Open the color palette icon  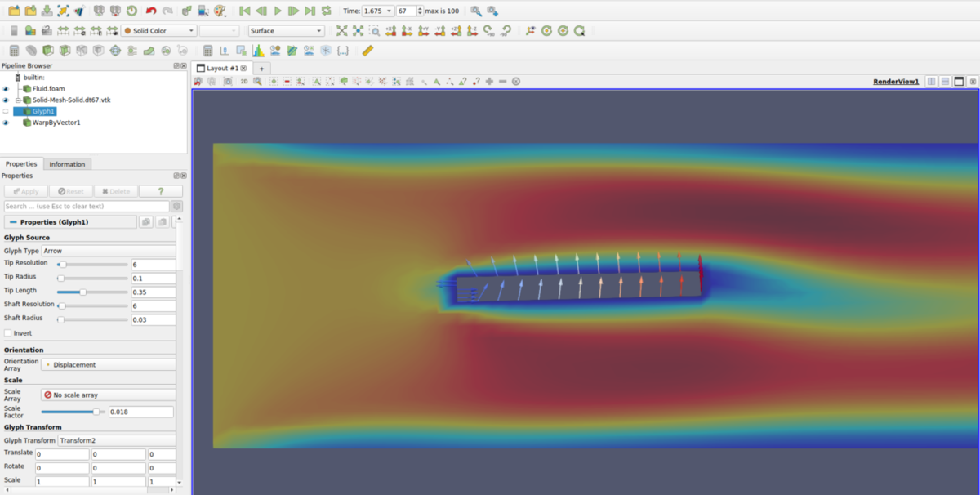pyautogui.click(x=220, y=11)
